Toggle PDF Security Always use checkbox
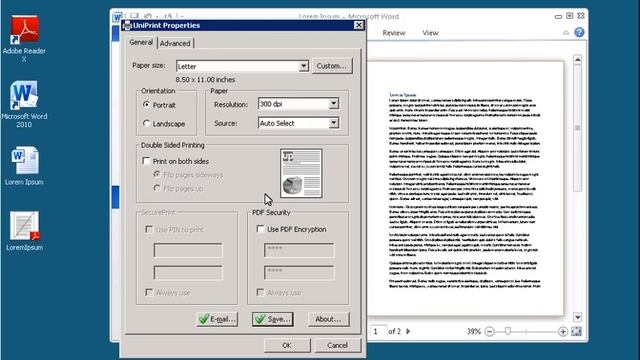 tap(260, 292)
